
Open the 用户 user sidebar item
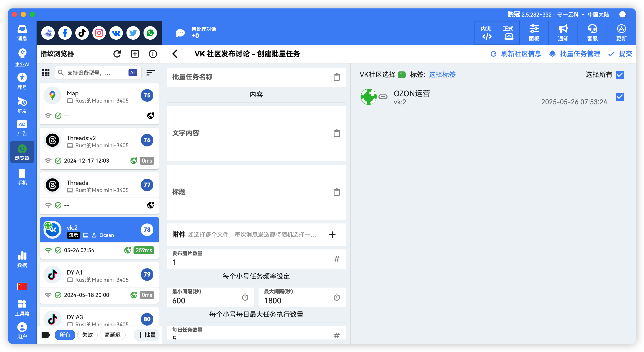coord(22,331)
